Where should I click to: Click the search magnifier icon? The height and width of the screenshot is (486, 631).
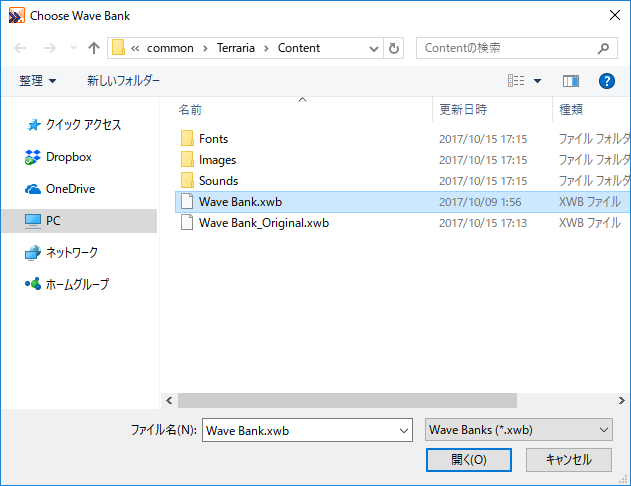[x=603, y=48]
